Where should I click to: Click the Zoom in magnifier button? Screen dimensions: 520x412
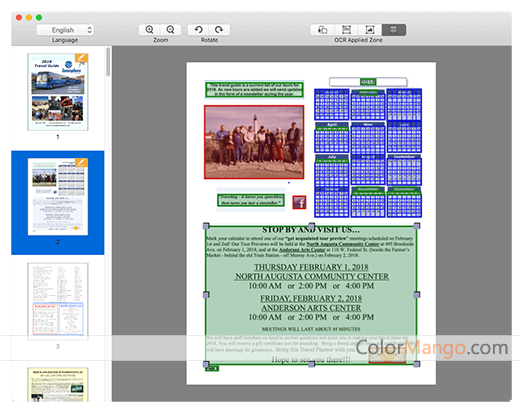click(149, 30)
